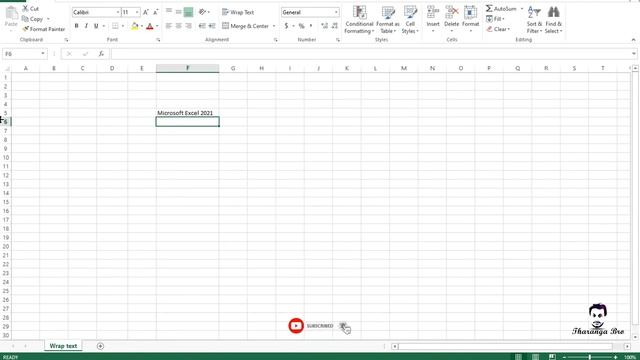Click the Insert Function fx icon
Viewport: 640px width, 360px height.
(x=101, y=54)
